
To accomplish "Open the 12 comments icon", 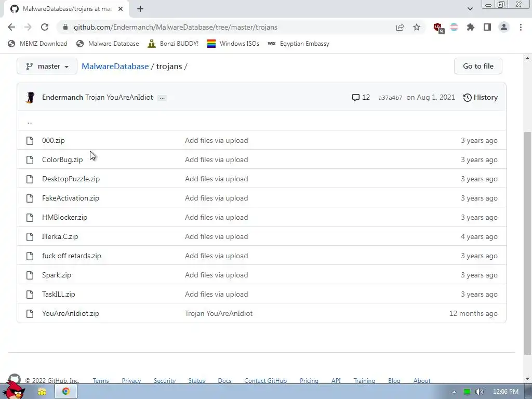I will pos(361,97).
